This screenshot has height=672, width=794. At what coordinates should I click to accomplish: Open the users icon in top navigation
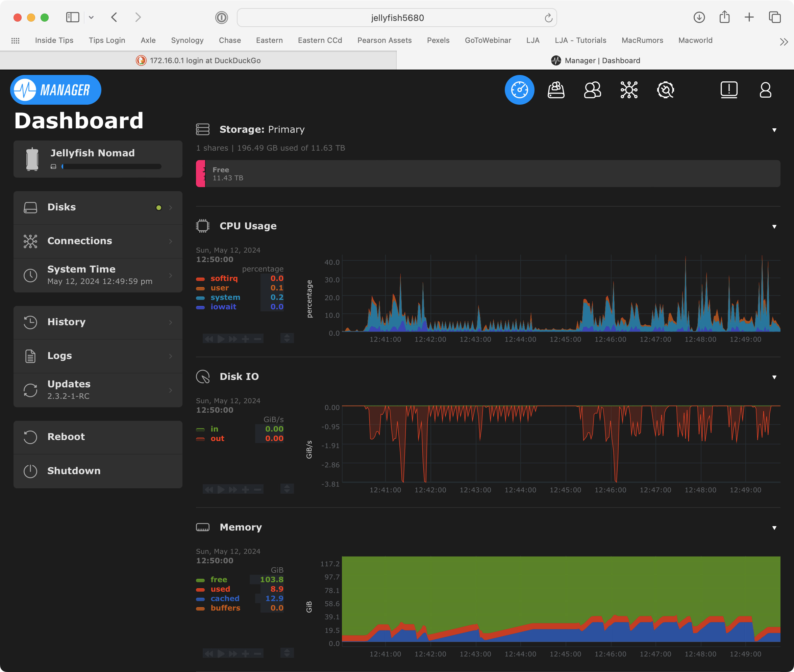click(x=592, y=90)
